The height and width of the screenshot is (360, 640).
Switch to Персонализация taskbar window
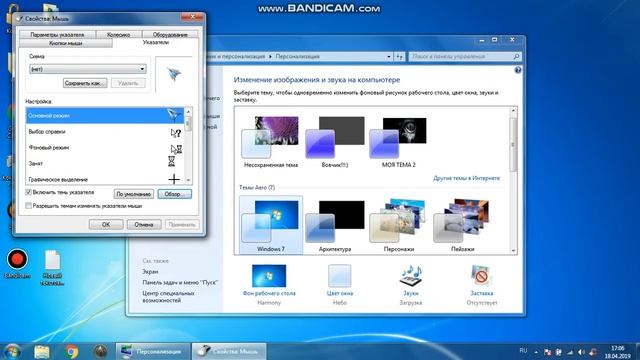pyautogui.click(x=152, y=351)
